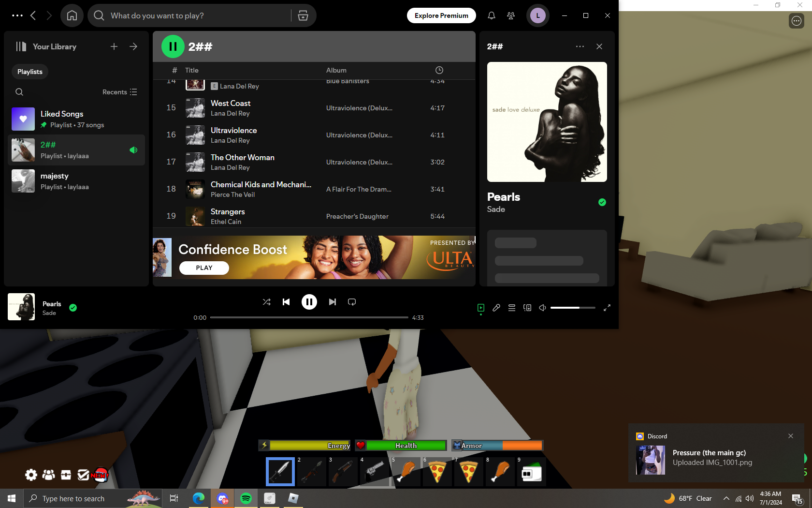Create a new playlist with plus icon
Screen dimensions: 812x508
click(114, 46)
